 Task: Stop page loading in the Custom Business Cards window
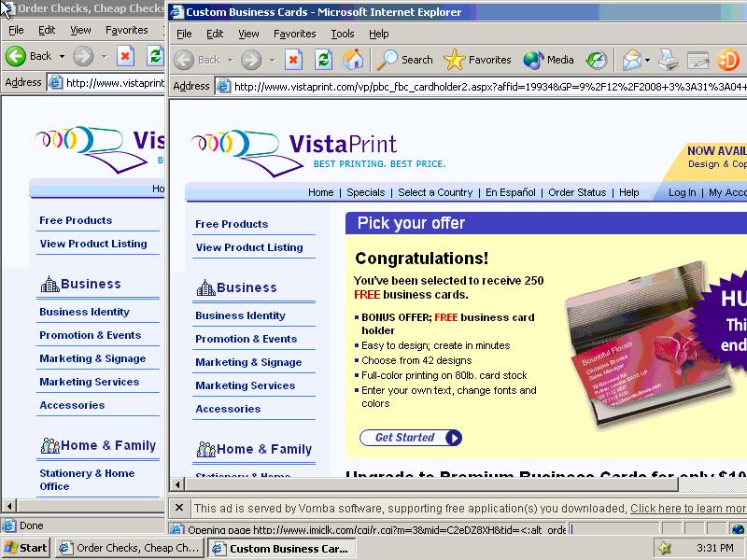(x=293, y=60)
